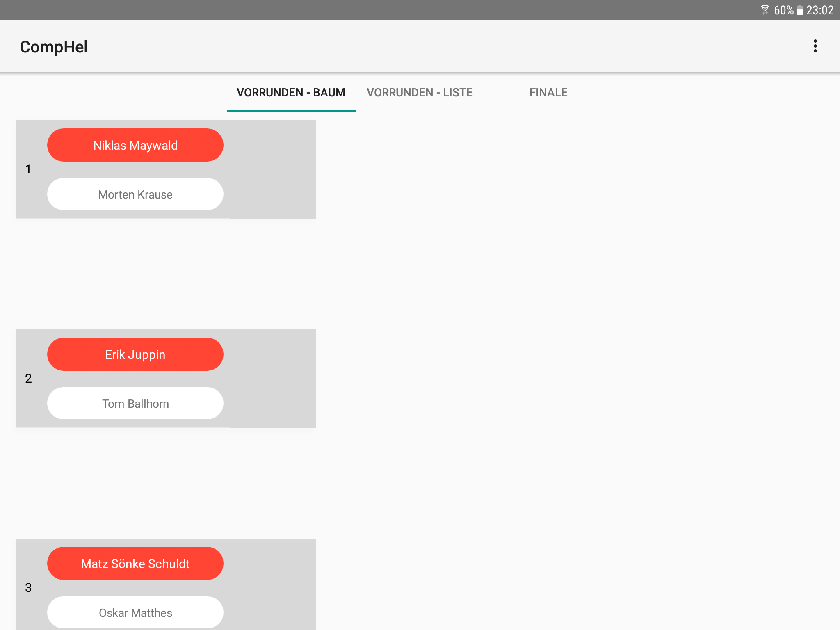Open the three-dot overflow menu
Viewport: 840px width, 630px height.
click(x=815, y=46)
